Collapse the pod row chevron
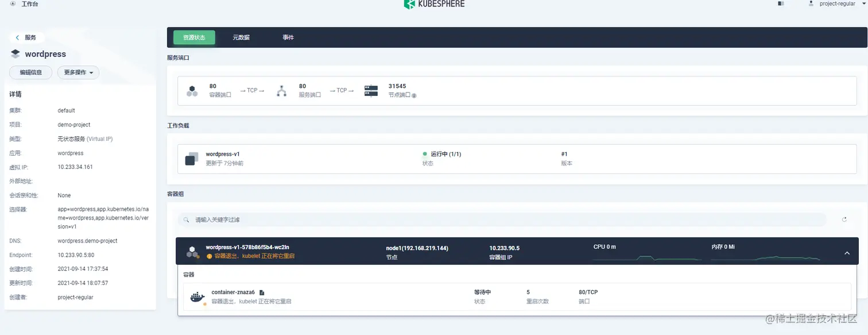The width and height of the screenshot is (868, 335). [x=847, y=253]
